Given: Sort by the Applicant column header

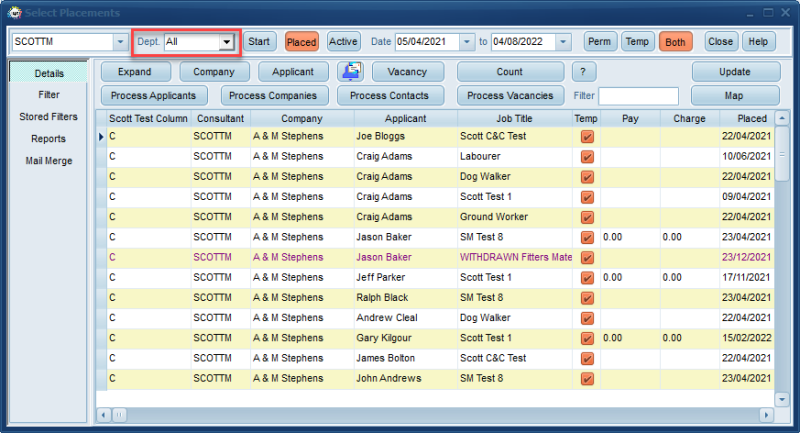Looking at the screenshot, I should coord(406,118).
